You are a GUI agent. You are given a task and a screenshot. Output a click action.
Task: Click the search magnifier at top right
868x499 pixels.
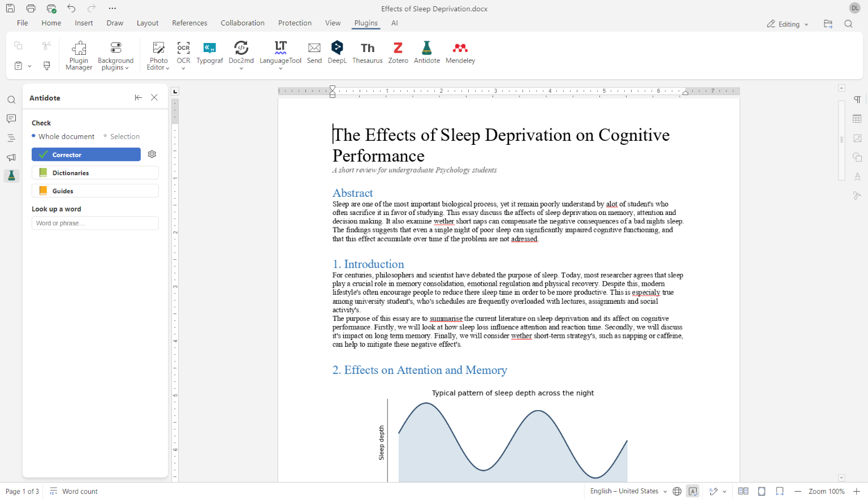[x=848, y=24]
